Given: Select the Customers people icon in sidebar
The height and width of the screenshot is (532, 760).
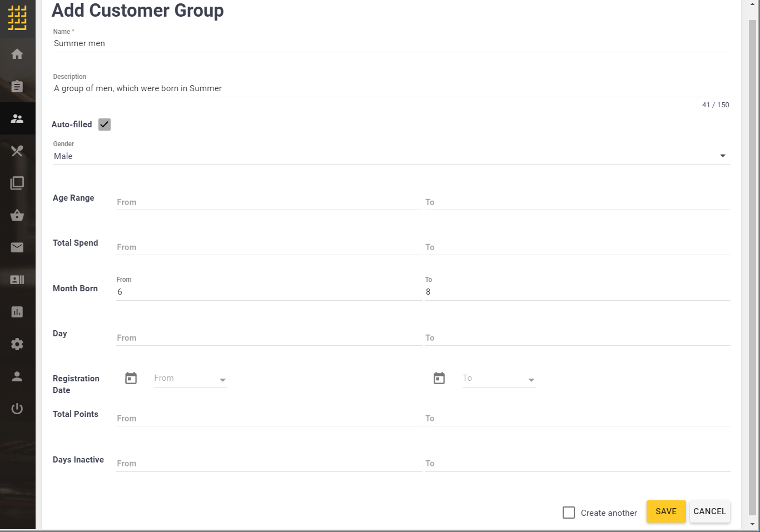Looking at the screenshot, I should [x=17, y=118].
